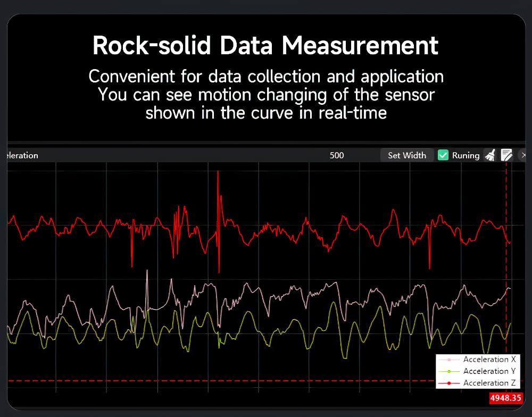Select Acceleration X in the legend
532x417 pixels.
(489, 360)
